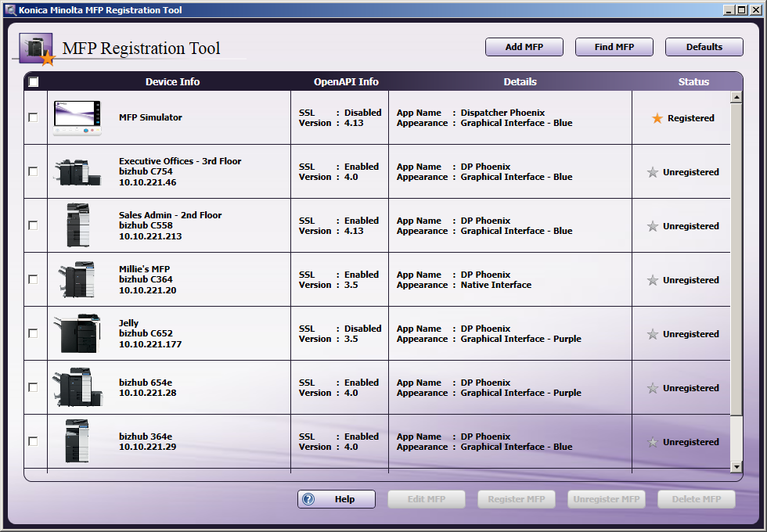Click the Add MFP button
Image resolution: width=767 pixels, height=532 pixels.
pyautogui.click(x=524, y=47)
